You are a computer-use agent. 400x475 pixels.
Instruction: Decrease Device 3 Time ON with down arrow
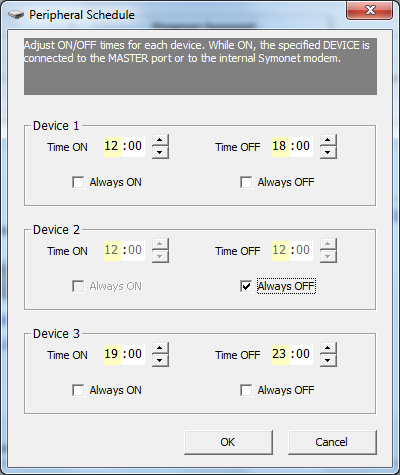point(160,360)
